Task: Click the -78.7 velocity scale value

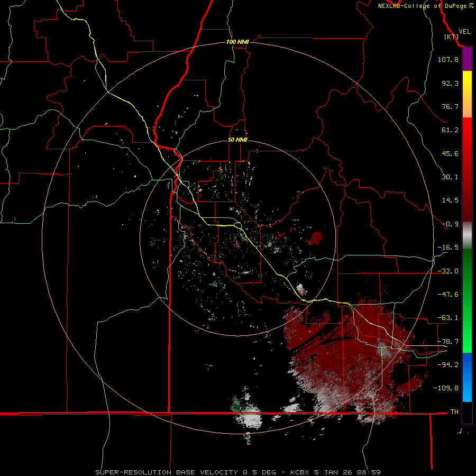Action: click(448, 342)
